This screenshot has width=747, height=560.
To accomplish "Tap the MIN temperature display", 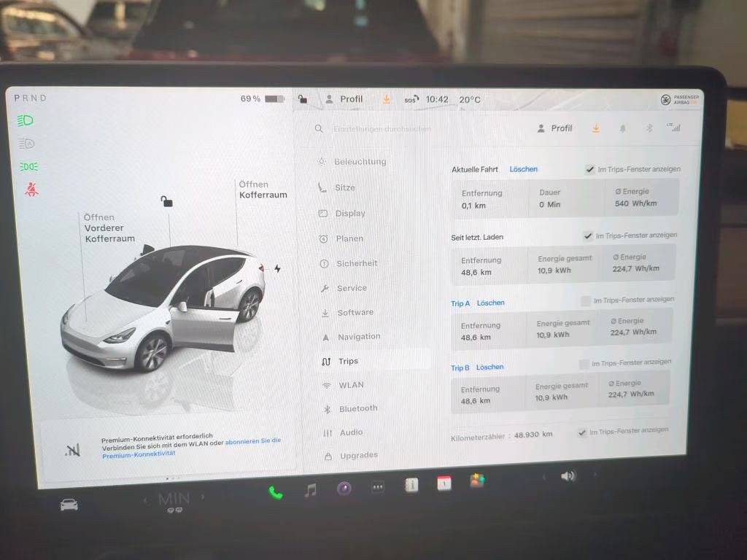I will [x=174, y=499].
